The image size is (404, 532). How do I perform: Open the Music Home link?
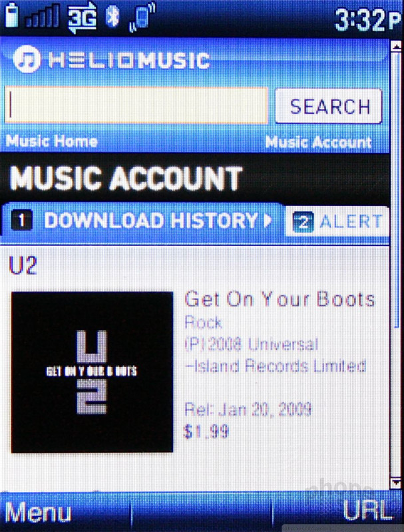[x=52, y=141]
